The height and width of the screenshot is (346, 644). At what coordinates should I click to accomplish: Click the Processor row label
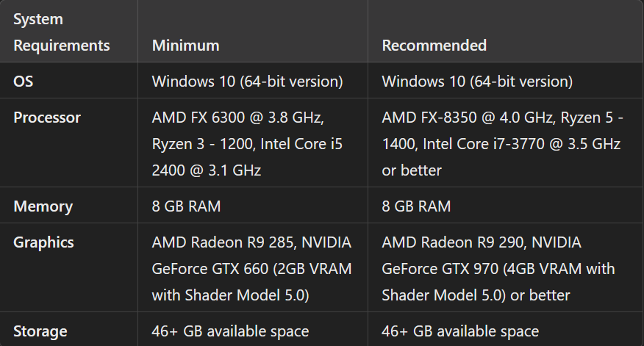click(47, 117)
